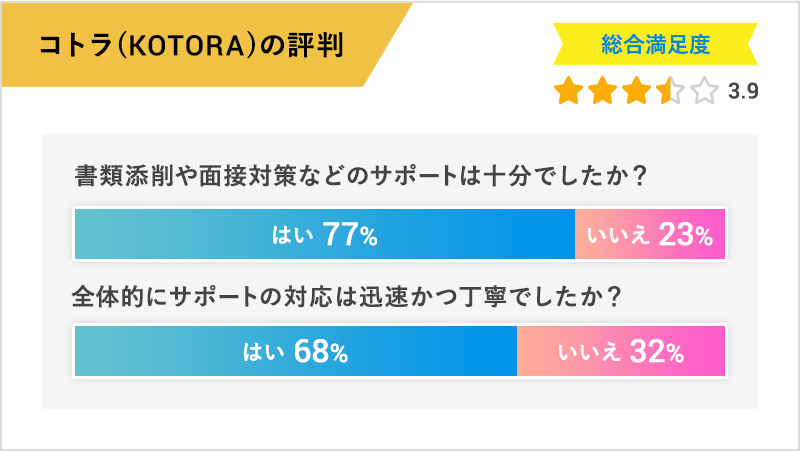Click the 32% figure
The image size is (800, 451).
point(656,352)
